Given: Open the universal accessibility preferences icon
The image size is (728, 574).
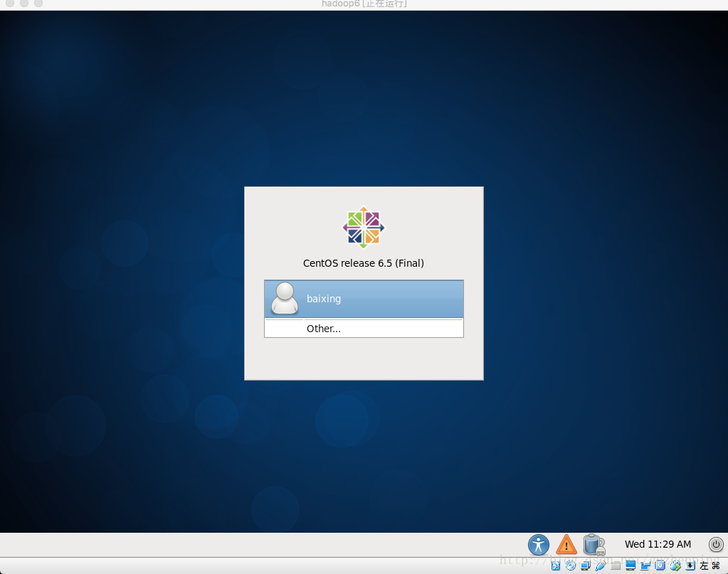Looking at the screenshot, I should pyautogui.click(x=539, y=544).
